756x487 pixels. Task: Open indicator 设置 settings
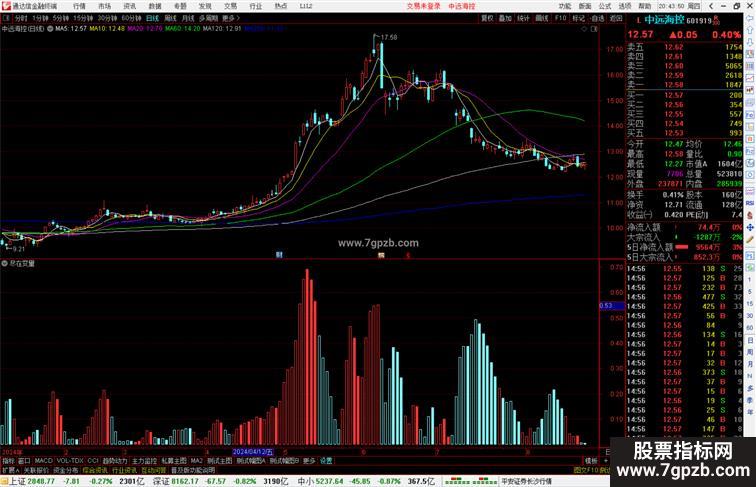point(326,461)
